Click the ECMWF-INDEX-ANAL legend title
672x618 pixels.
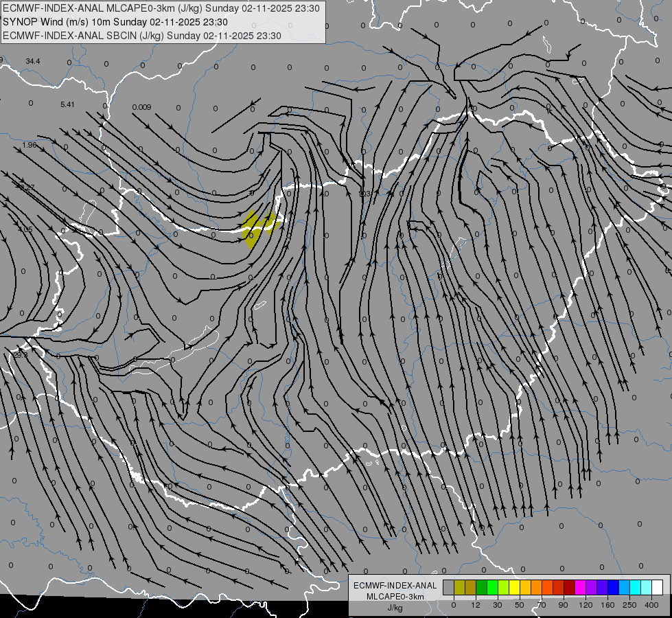(395, 586)
